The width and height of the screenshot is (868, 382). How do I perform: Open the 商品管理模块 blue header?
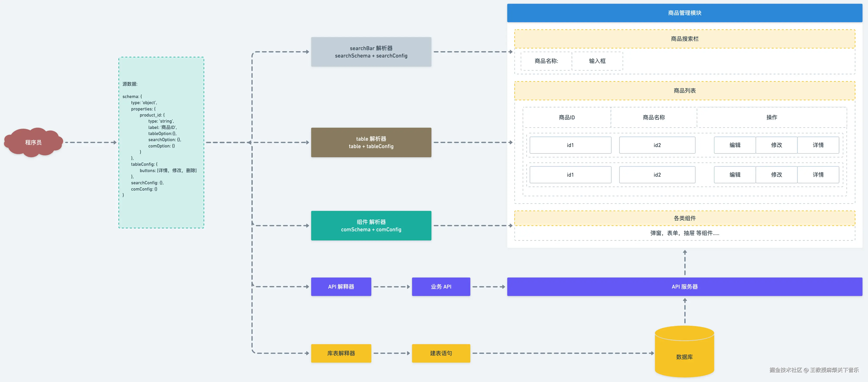684,13
